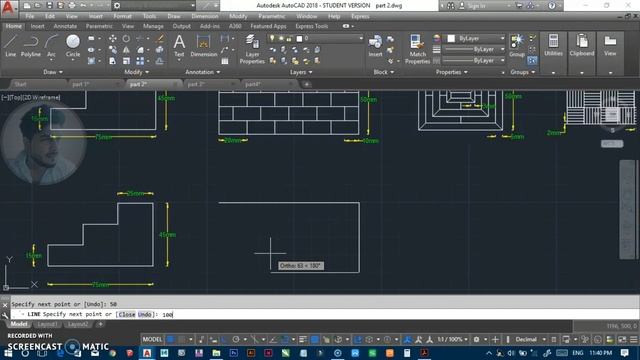Expand the Block panel
The width and height of the screenshot is (640, 360).
384,72
